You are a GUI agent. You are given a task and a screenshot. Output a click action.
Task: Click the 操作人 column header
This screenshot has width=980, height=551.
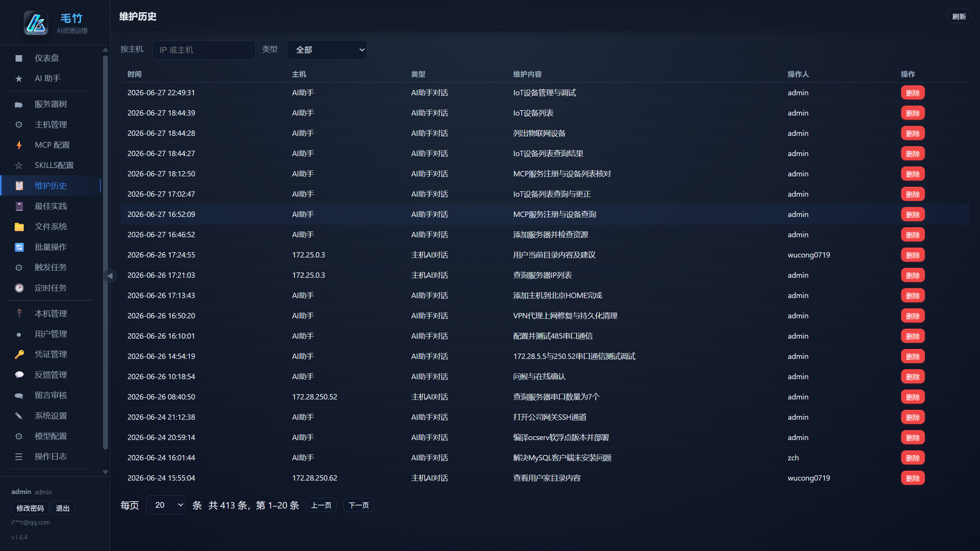pos(798,74)
